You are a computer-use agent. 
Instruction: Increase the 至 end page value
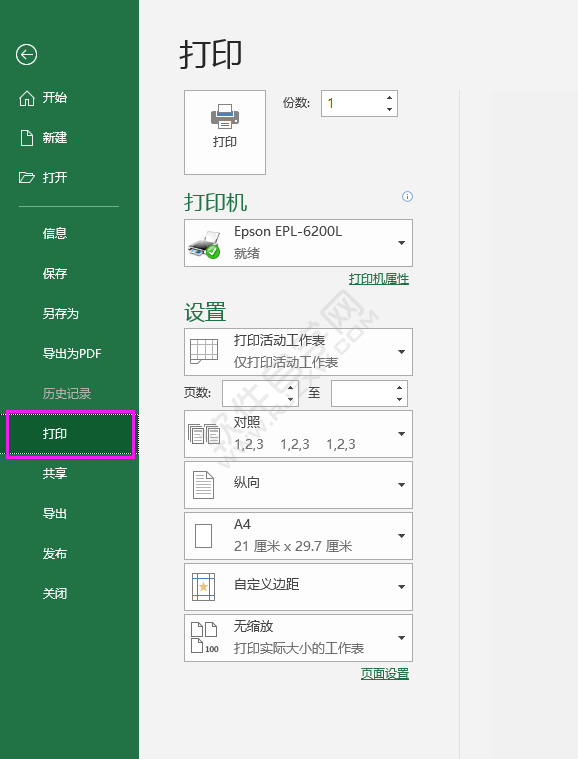399,388
